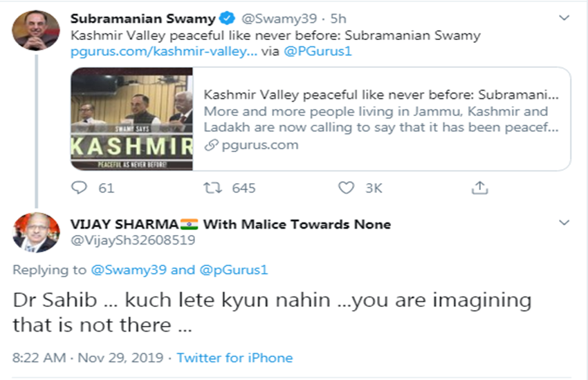Expand options chevron on Vijay Sharma's reply
Screen dimensions: 588x380
(564, 223)
